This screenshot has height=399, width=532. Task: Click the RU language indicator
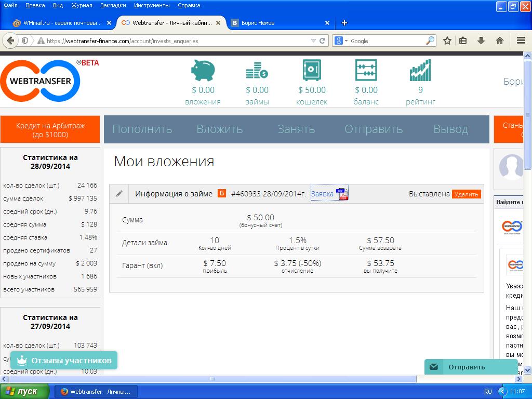[488, 392]
